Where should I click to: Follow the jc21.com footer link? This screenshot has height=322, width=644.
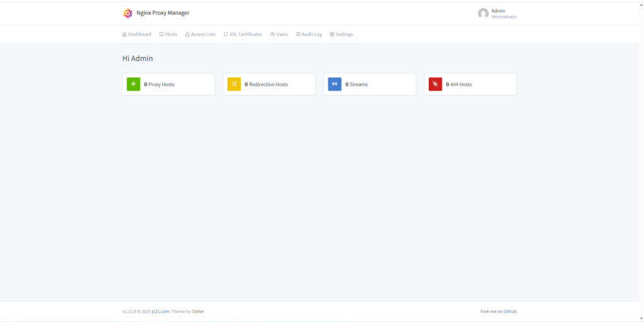[x=160, y=312]
